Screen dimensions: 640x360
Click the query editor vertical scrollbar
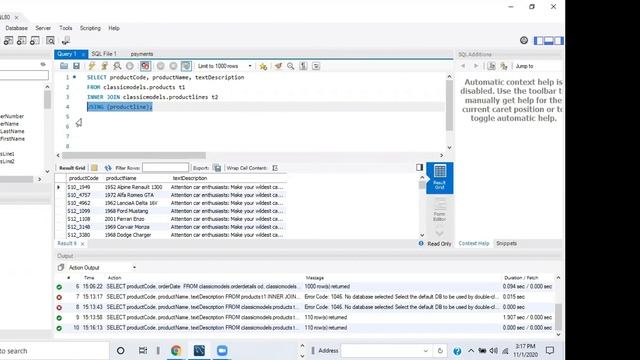pos(449,105)
